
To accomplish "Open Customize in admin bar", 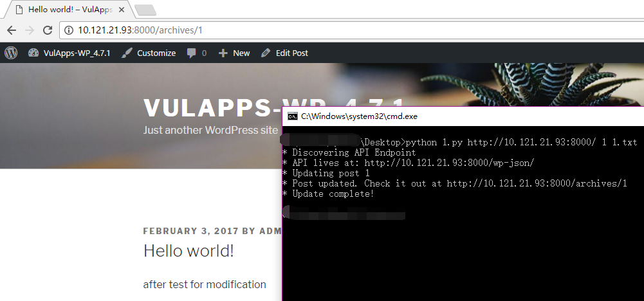I will [x=149, y=53].
